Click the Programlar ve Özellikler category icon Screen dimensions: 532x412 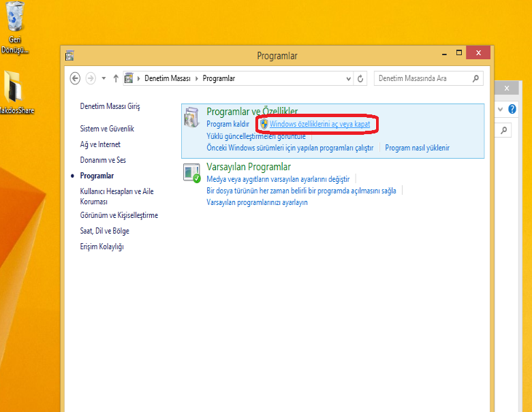[192, 117]
